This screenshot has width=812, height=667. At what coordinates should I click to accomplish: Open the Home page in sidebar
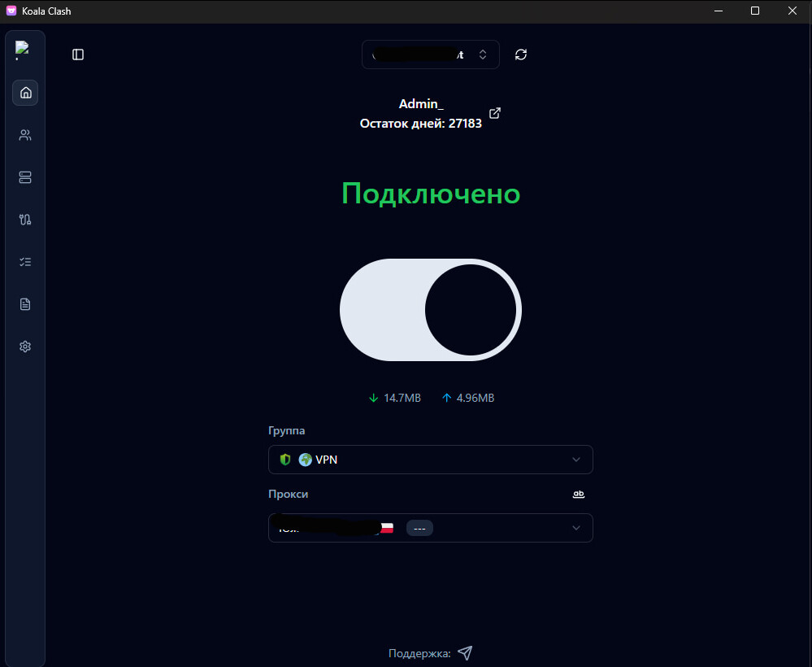pyautogui.click(x=25, y=93)
